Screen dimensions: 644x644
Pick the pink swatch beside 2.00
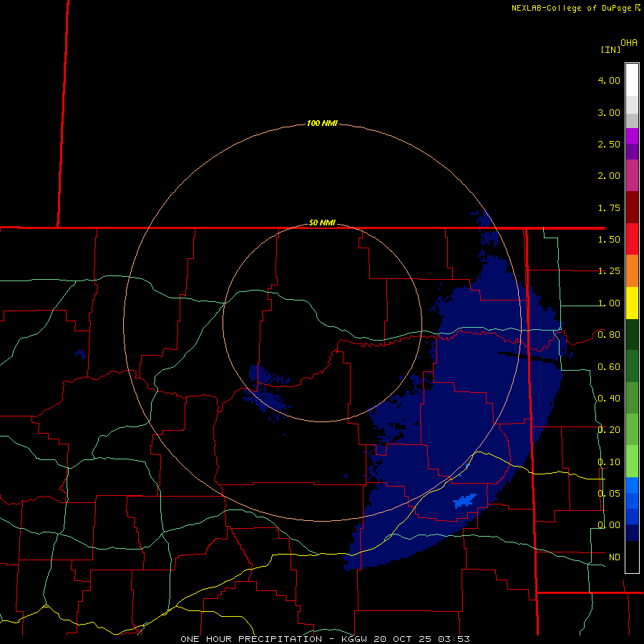pos(632,175)
